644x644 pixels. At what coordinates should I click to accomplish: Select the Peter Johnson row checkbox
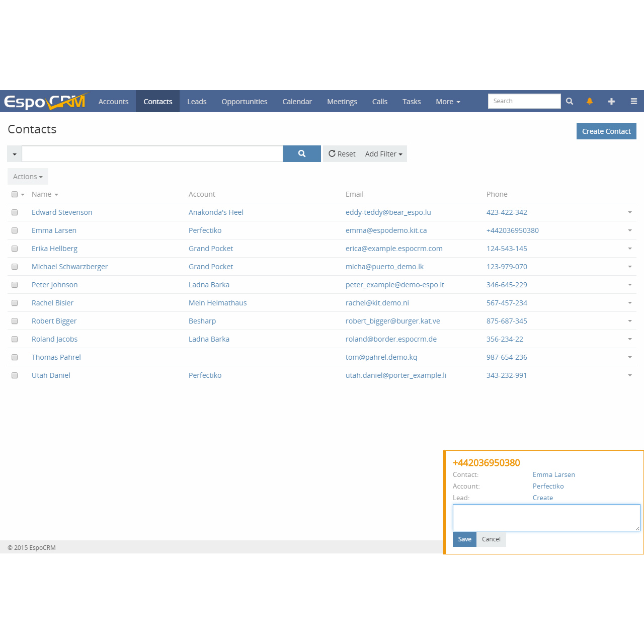15,285
